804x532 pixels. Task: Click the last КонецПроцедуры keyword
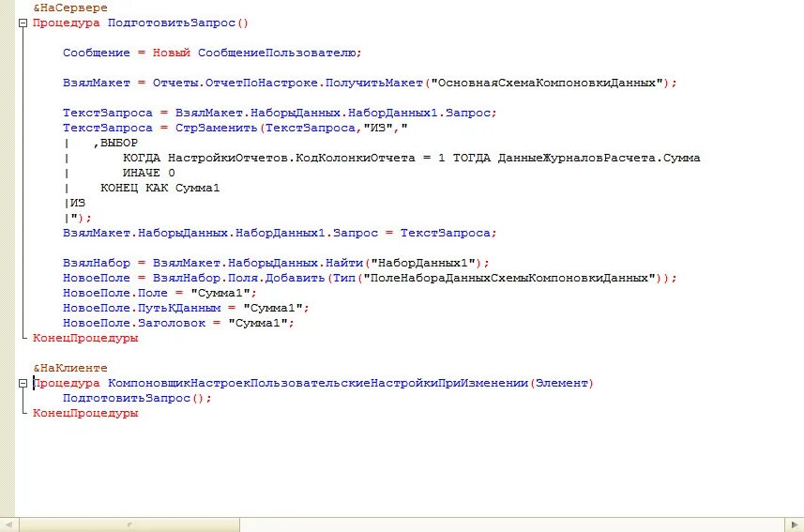pyautogui.click(x=85, y=413)
